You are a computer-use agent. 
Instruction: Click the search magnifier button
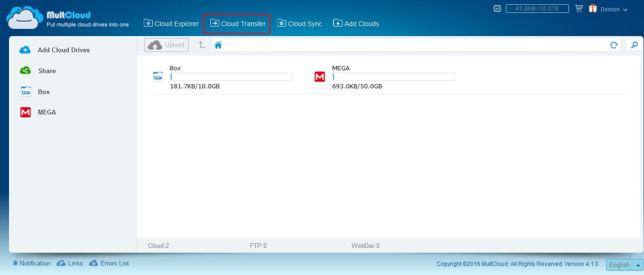pos(634,45)
